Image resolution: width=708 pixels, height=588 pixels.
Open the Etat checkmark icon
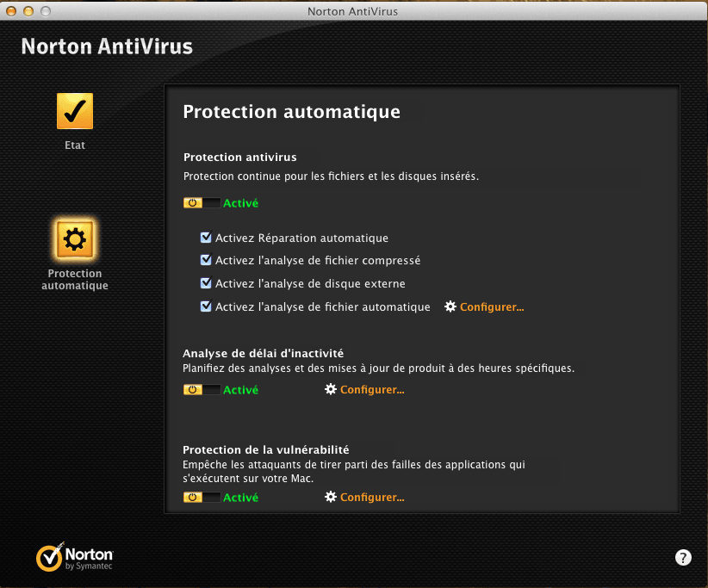75,111
